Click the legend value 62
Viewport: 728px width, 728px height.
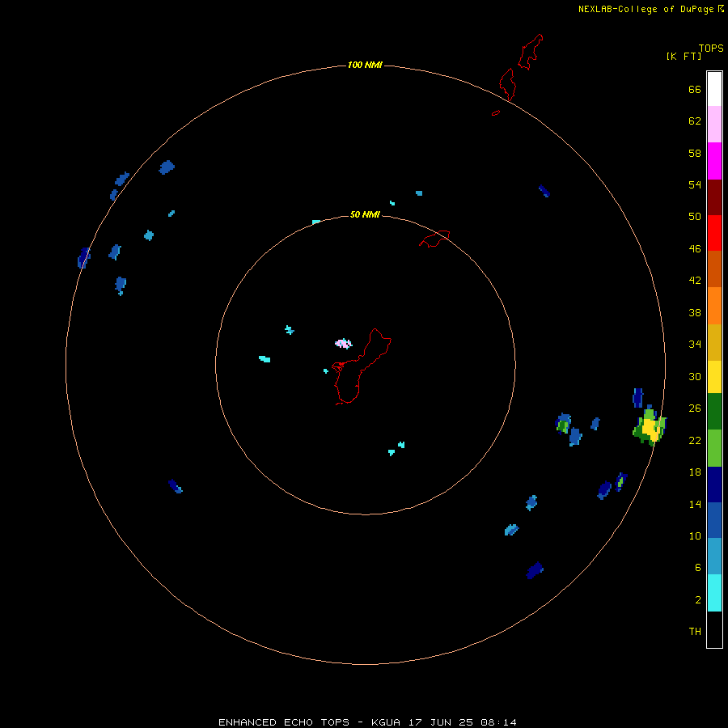(695, 121)
